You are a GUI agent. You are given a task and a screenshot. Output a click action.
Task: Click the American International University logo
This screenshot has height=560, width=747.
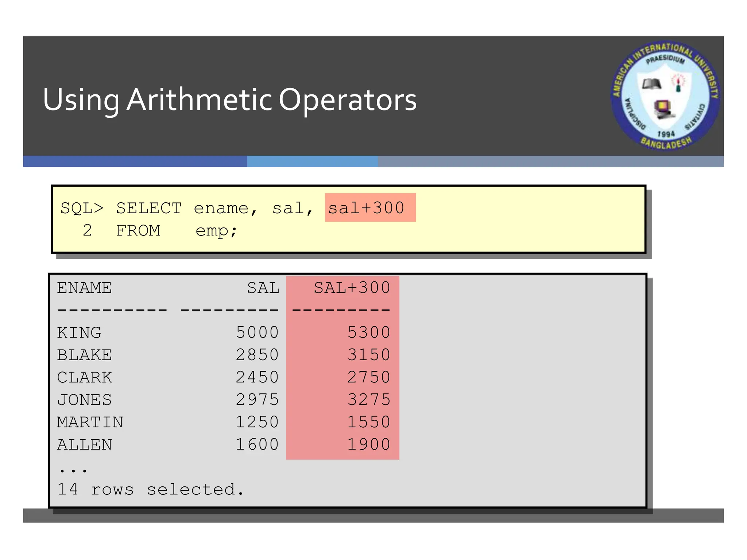coord(666,96)
